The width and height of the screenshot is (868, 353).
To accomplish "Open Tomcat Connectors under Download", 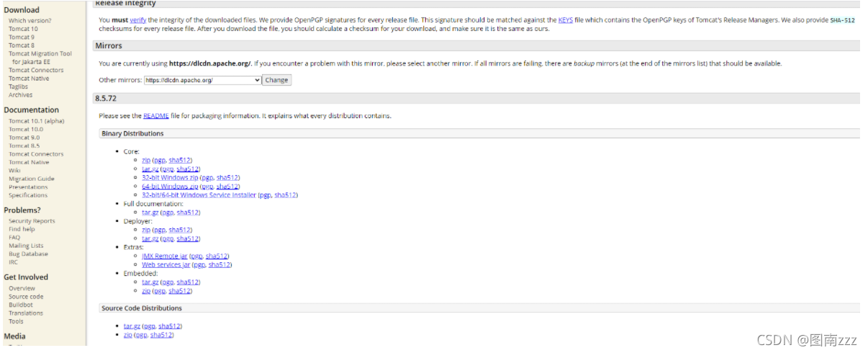I will click(x=36, y=70).
